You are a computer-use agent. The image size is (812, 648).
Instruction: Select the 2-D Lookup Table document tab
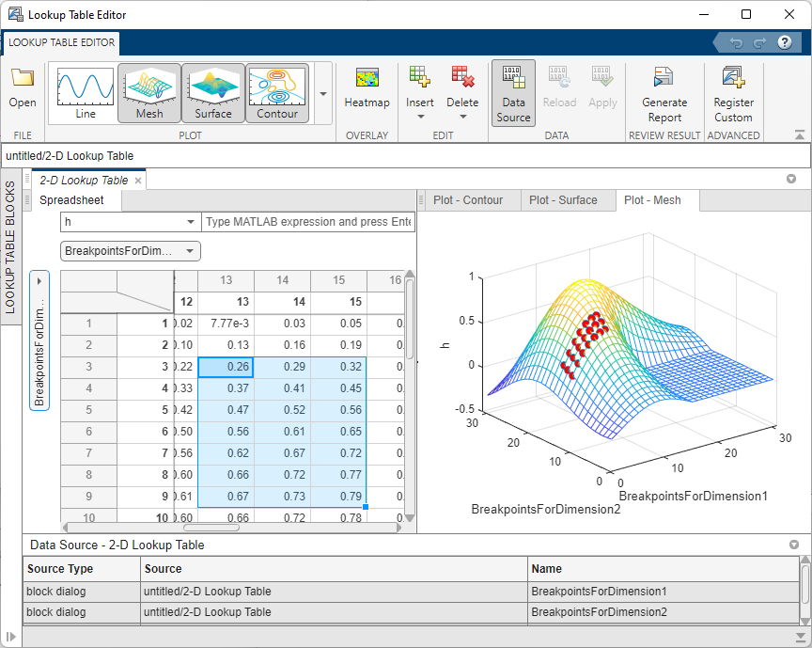84,181
